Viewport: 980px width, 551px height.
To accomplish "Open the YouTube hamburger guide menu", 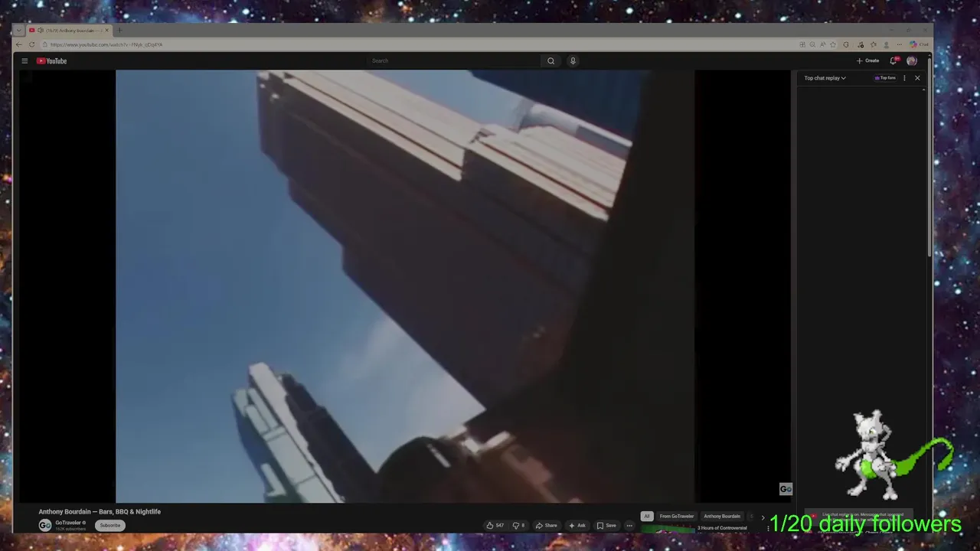I will pos(24,60).
